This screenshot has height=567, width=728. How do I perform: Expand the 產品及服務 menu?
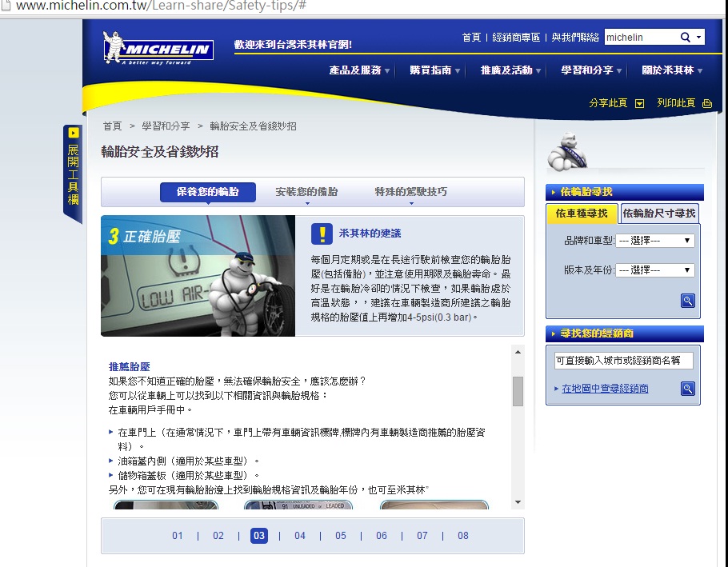(359, 70)
